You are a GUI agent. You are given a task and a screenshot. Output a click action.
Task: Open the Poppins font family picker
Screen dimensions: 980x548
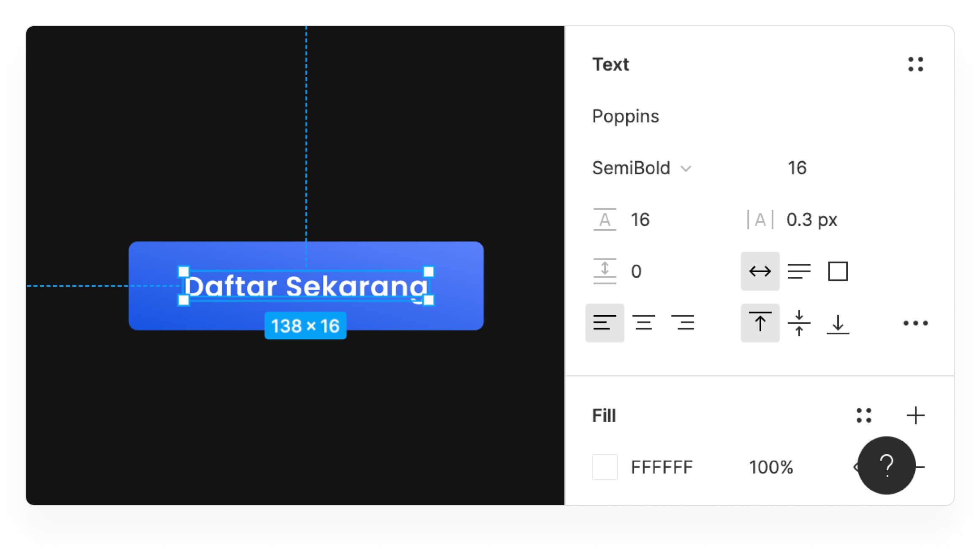[625, 116]
